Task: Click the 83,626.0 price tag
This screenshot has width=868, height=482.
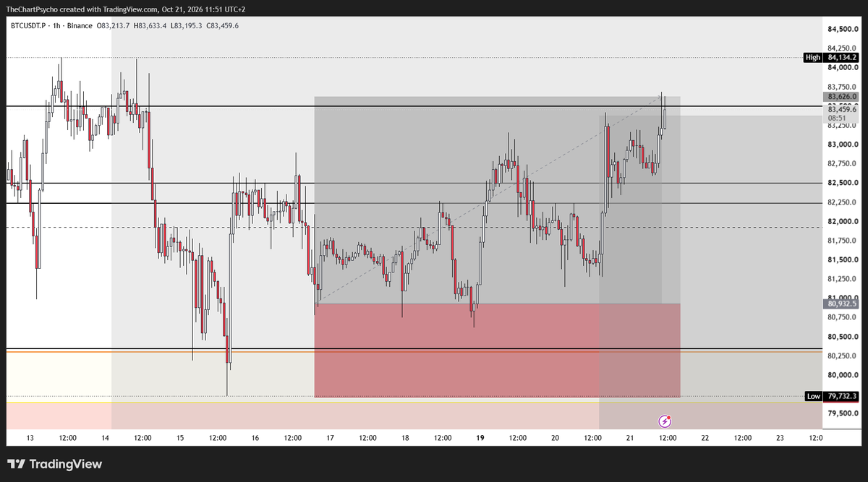Action: tap(841, 97)
